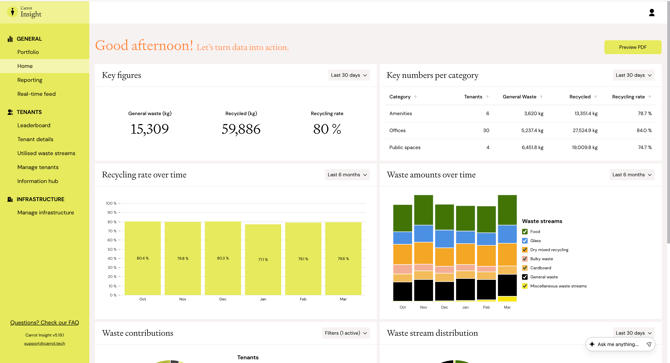Screen dimensions: 670x363
Task: Toggle the Food waste stream checkbox
Action: pos(525,231)
